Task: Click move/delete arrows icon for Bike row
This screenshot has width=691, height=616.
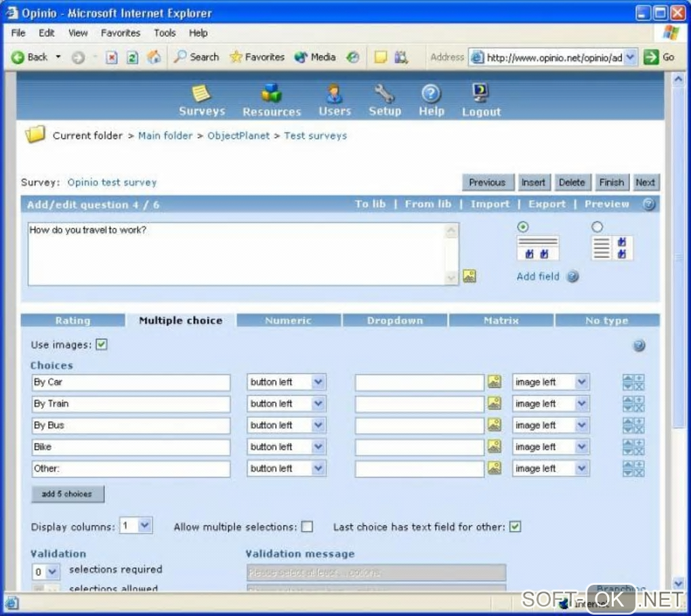Action: coord(633,447)
